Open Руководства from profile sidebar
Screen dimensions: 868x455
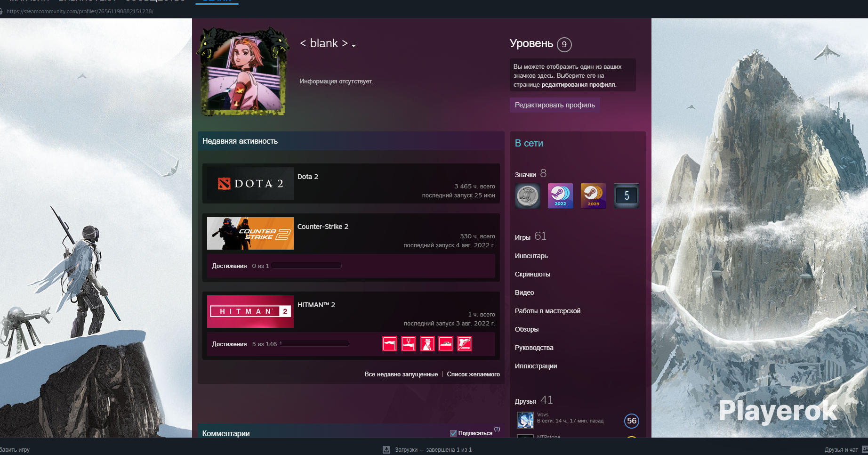pyautogui.click(x=534, y=348)
